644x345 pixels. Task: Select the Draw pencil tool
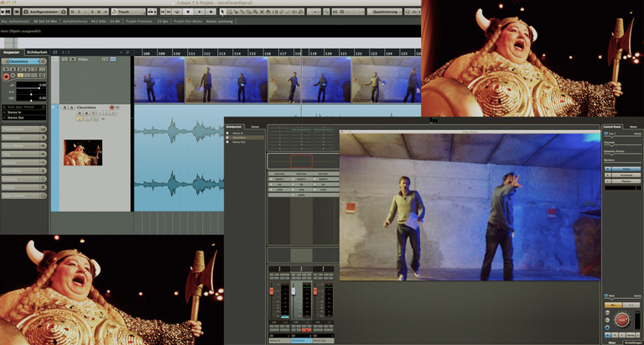click(x=282, y=12)
